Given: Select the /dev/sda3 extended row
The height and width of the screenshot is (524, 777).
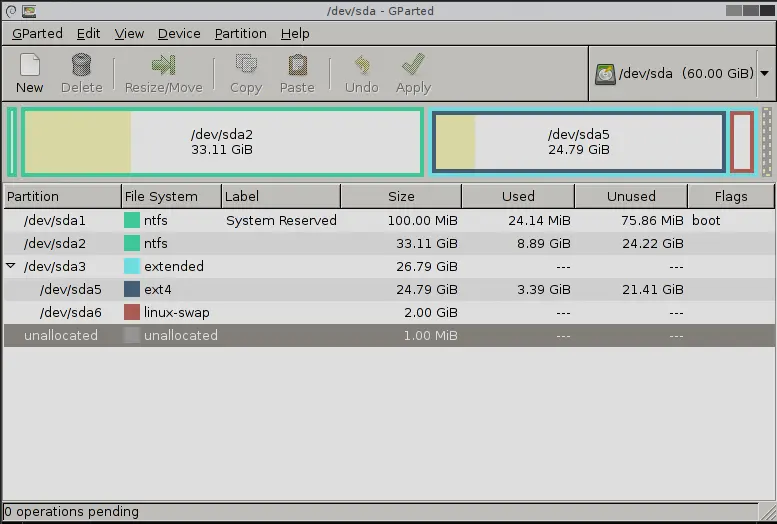Looking at the screenshot, I should pos(389,266).
